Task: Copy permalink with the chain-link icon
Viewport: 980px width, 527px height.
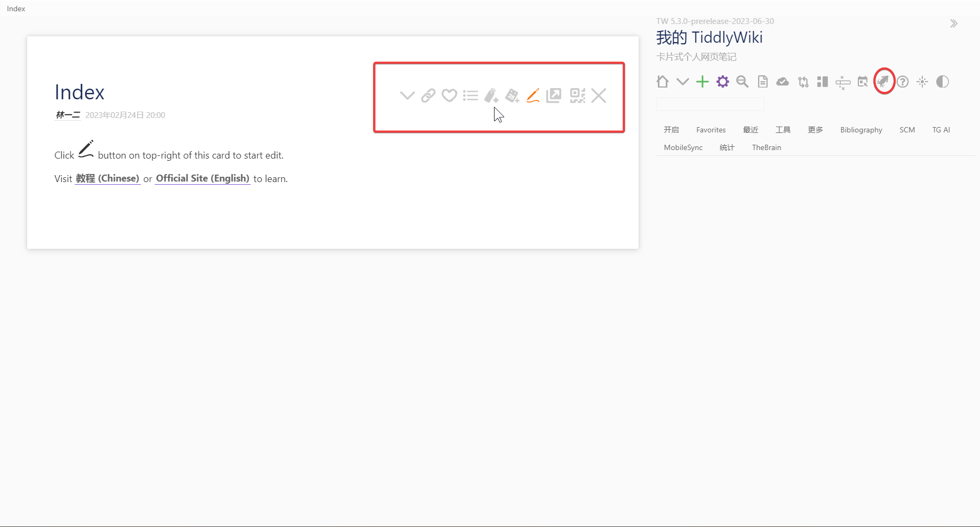Action: [428, 96]
